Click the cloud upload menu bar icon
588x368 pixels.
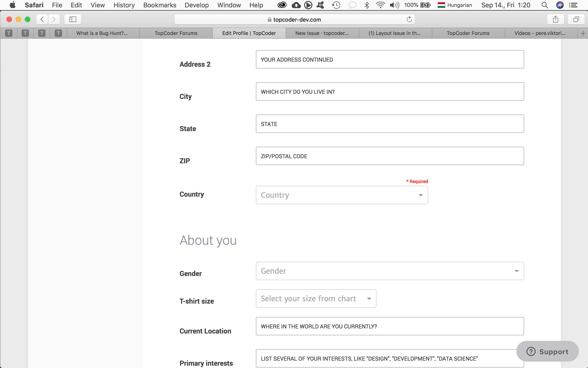[296, 5]
